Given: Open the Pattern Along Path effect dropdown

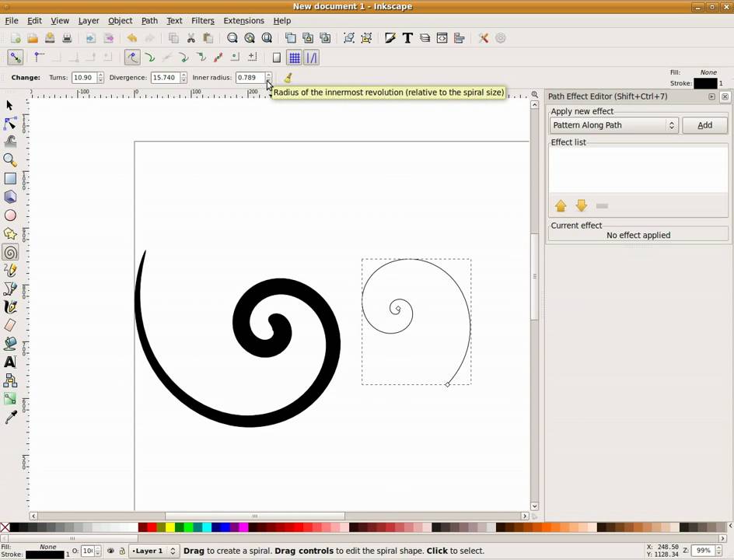Looking at the screenshot, I should 613,125.
